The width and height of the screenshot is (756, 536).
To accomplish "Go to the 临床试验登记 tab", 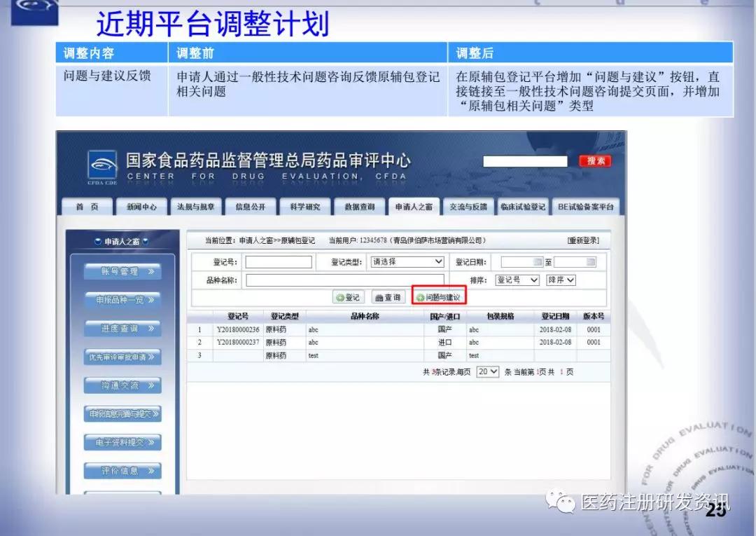I will 523,207.
